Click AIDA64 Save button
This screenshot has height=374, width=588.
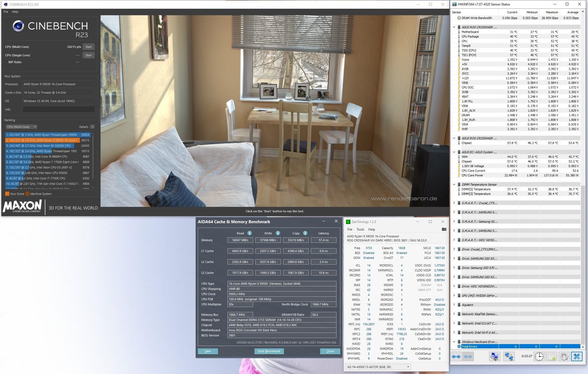pyautogui.click(x=208, y=351)
